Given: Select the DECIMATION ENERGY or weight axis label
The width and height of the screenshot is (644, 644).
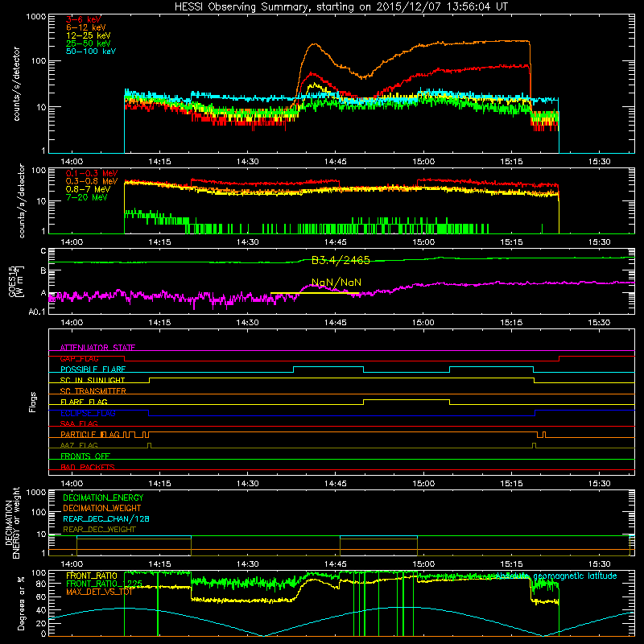Looking at the screenshot, I should pos(12,523).
